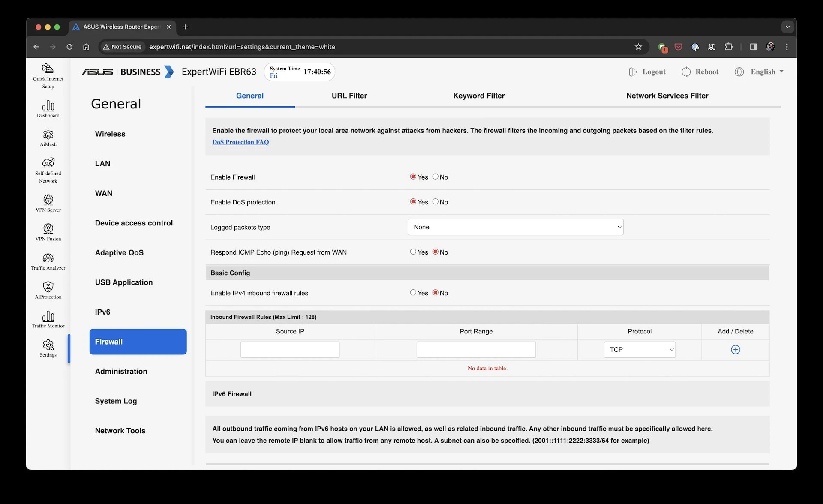Switch to the URL Filter tab
This screenshot has width=823, height=504.
click(349, 96)
